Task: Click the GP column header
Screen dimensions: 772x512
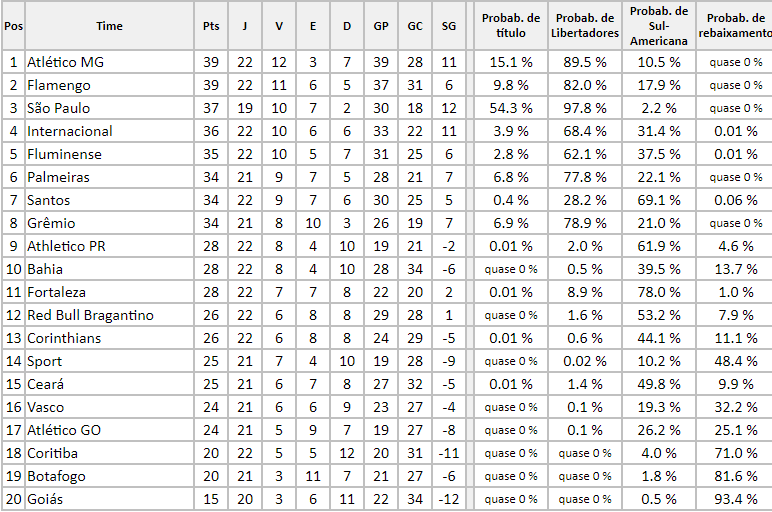Action: click(381, 26)
